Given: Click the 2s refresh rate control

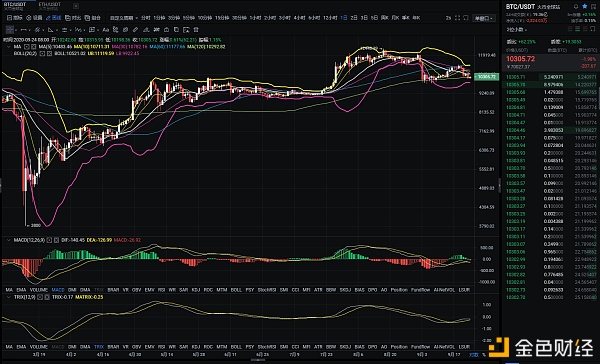Looking at the screenshot, I should (x=448, y=18).
